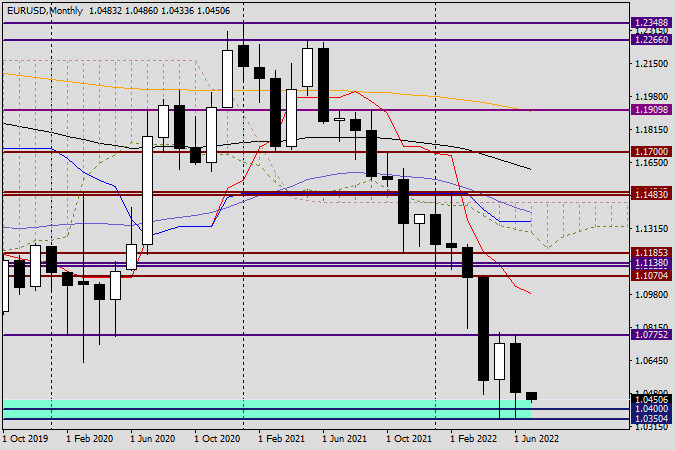Screen dimensions: 675x450
Task: Click the 1.07752 price level label
Action: [652, 335]
